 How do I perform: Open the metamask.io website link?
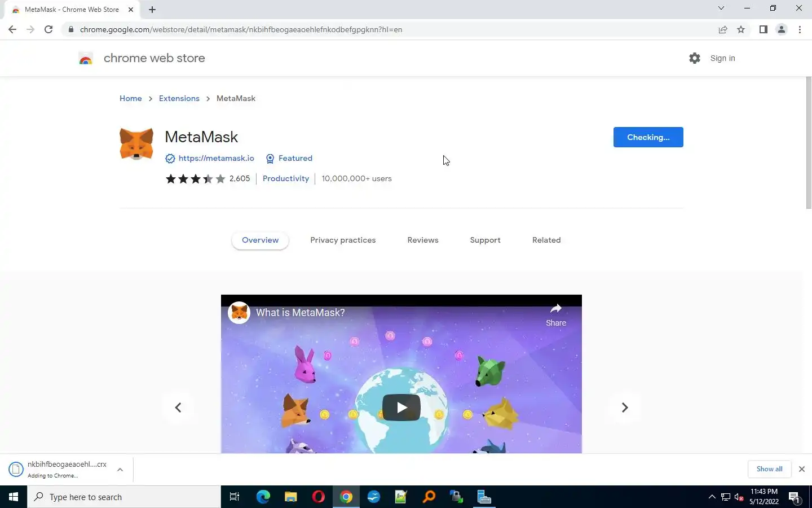pyautogui.click(x=216, y=158)
